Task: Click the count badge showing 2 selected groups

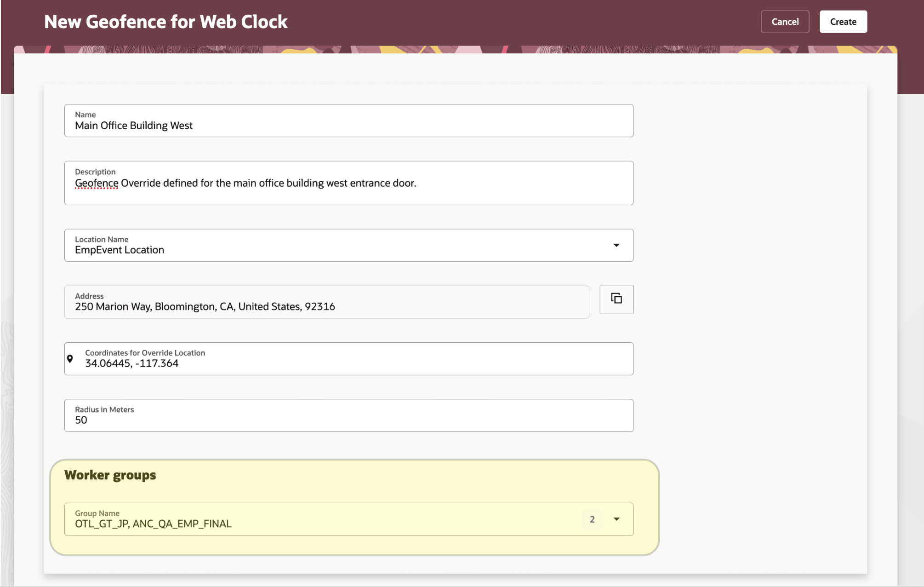Action: (592, 519)
